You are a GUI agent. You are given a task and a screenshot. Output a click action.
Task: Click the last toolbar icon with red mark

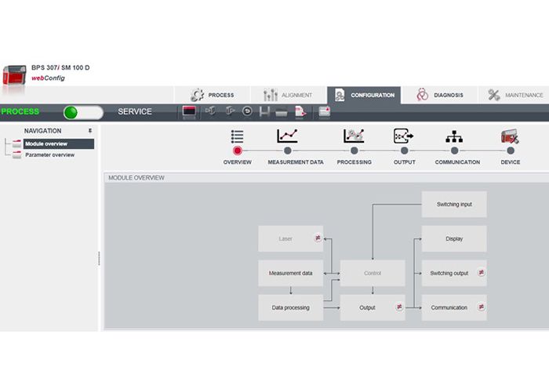point(325,112)
